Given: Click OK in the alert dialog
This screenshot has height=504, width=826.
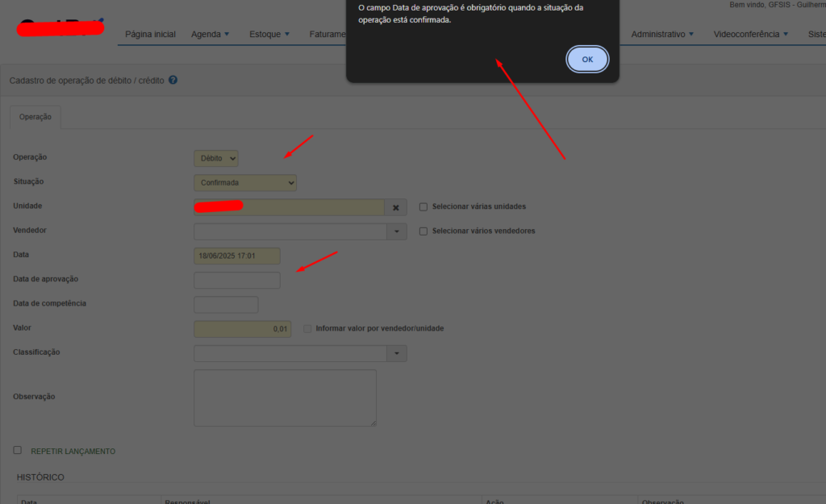Looking at the screenshot, I should coord(587,59).
